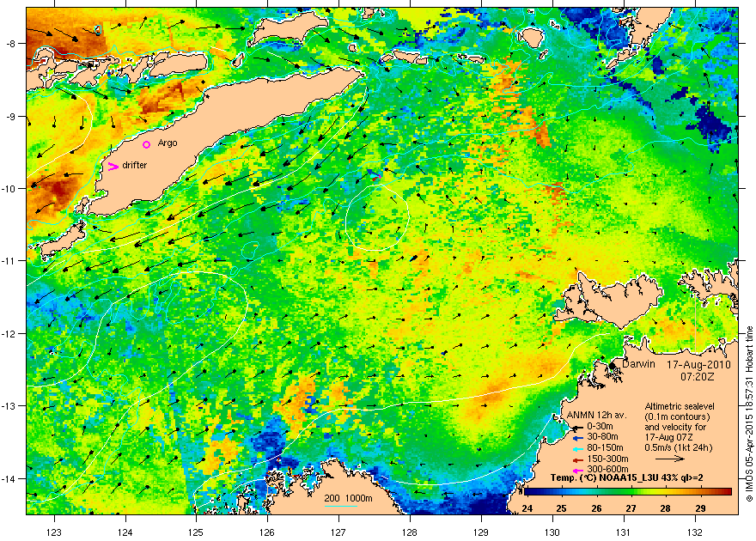Click the '07:20Z' time label
This screenshot has height=541, width=756.
[x=698, y=376]
